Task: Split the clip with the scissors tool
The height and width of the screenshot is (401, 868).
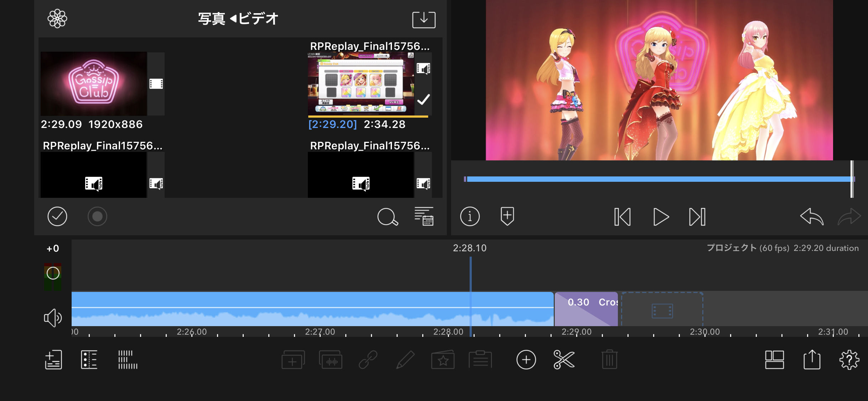Action: pyautogui.click(x=564, y=360)
